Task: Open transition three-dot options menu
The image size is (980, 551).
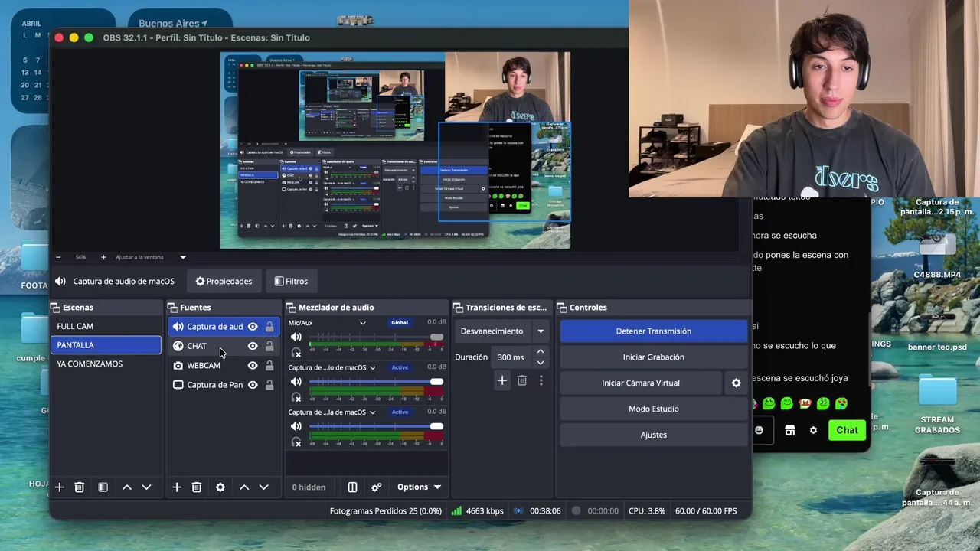Action: (x=541, y=380)
